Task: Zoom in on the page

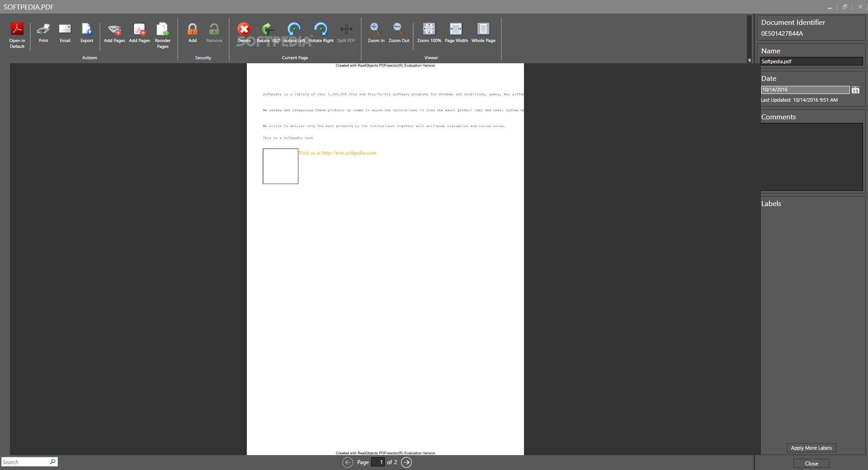Action: tap(376, 33)
